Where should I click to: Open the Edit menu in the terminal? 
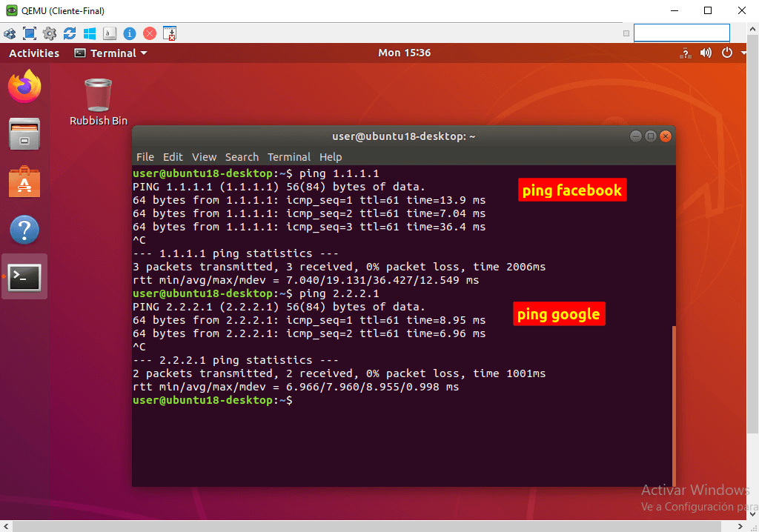coord(173,157)
